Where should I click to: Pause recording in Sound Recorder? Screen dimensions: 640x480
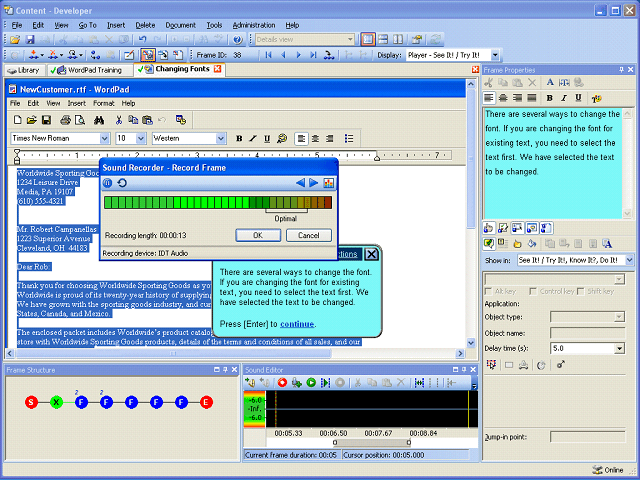107,183
